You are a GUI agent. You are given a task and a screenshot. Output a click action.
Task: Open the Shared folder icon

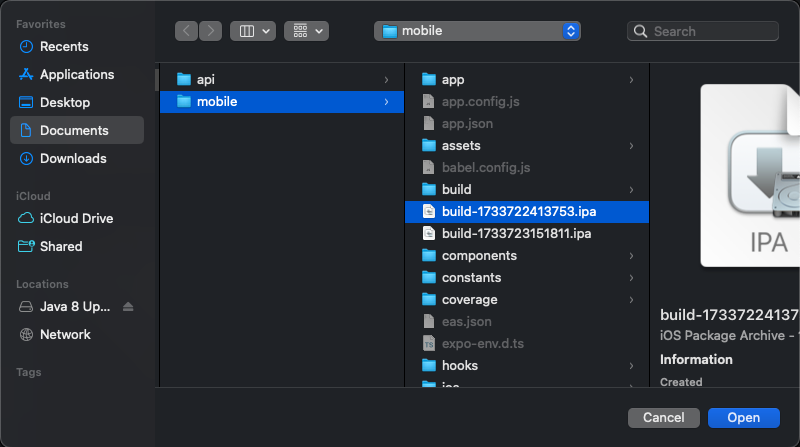(26, 247)
